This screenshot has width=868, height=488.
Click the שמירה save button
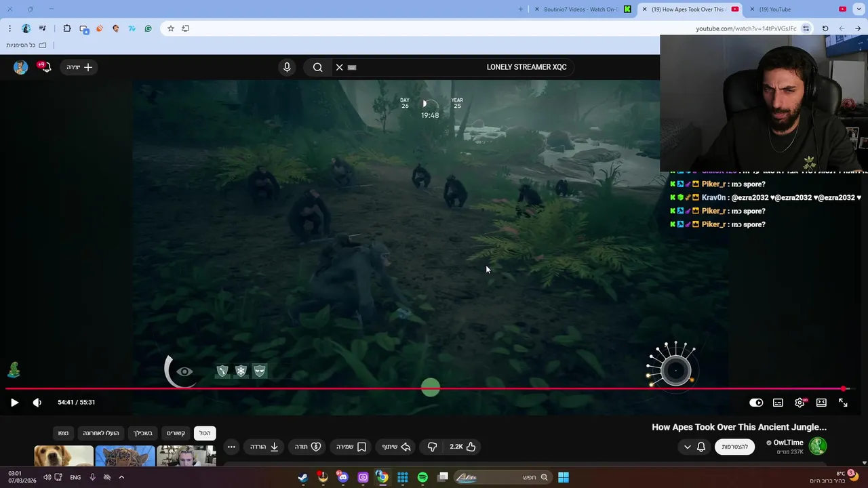click(351, 447)
